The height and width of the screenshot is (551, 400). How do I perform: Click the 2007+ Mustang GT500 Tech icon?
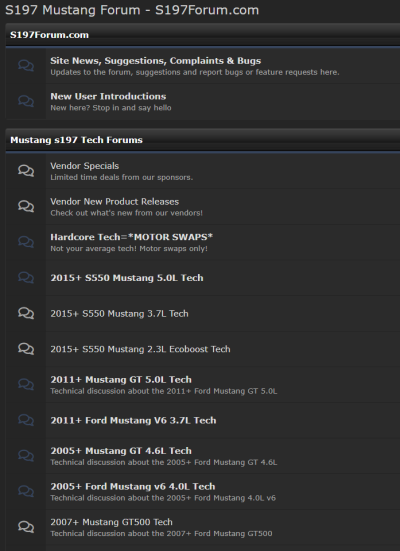(x=26, y=527)
